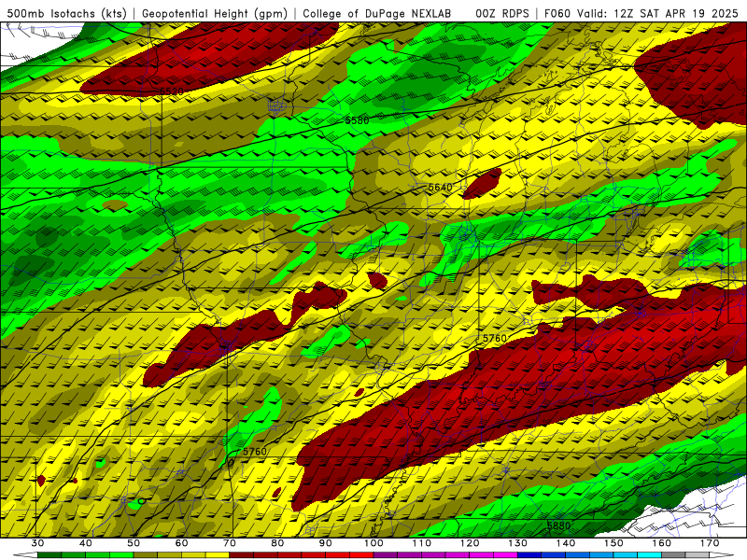This screenshot has width=747, height=560.
Task: Select the 40 knot value on the color scale
Action: (86, 543)
